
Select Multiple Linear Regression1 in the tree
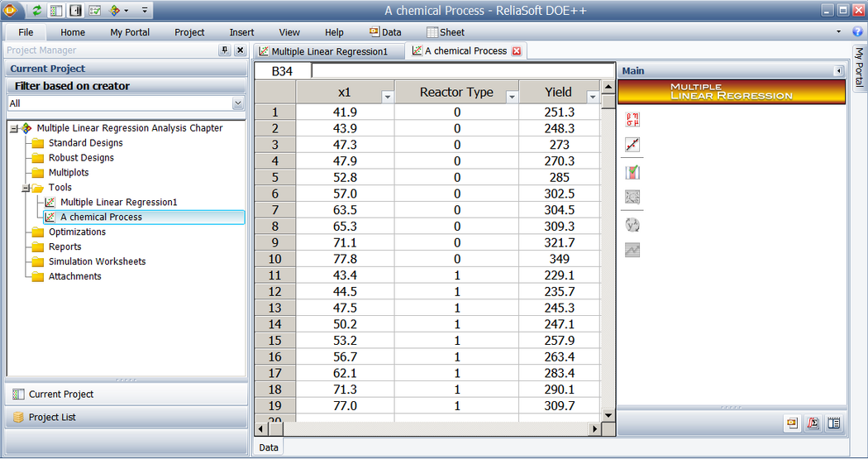(x=118, y=202)
